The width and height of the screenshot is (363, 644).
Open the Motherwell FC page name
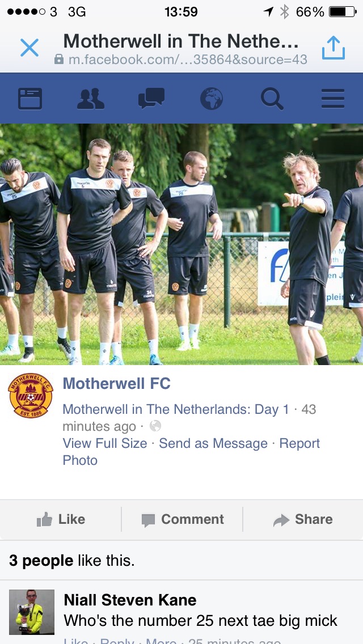[x=116, y=384]
